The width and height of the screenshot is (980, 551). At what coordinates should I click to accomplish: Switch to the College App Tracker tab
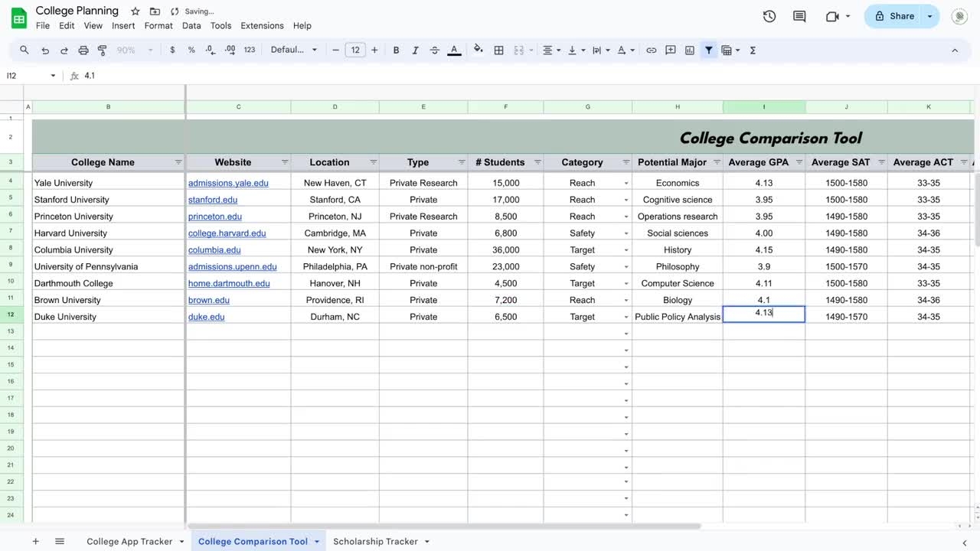point(129,541)
